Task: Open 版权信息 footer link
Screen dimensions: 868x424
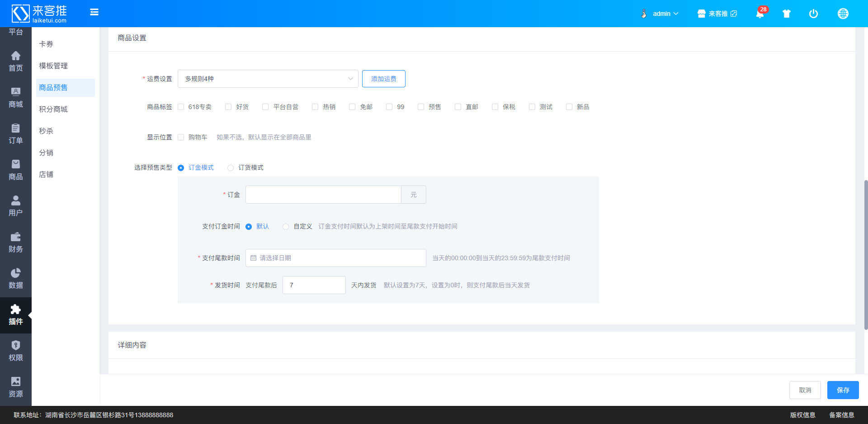Action: pos(803,415)
